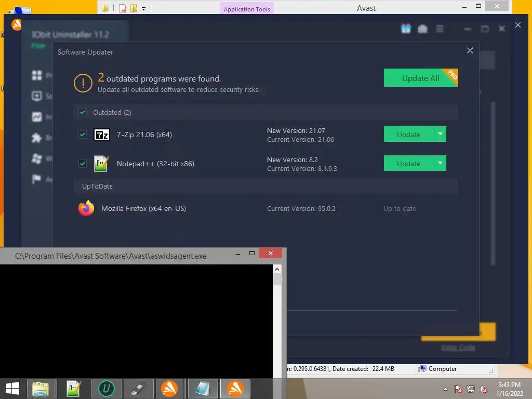Viewport: 532px width, 399px height.
Task: Switch to the highlighted Avast taskbar icon
Action: (x=235, y=389)
